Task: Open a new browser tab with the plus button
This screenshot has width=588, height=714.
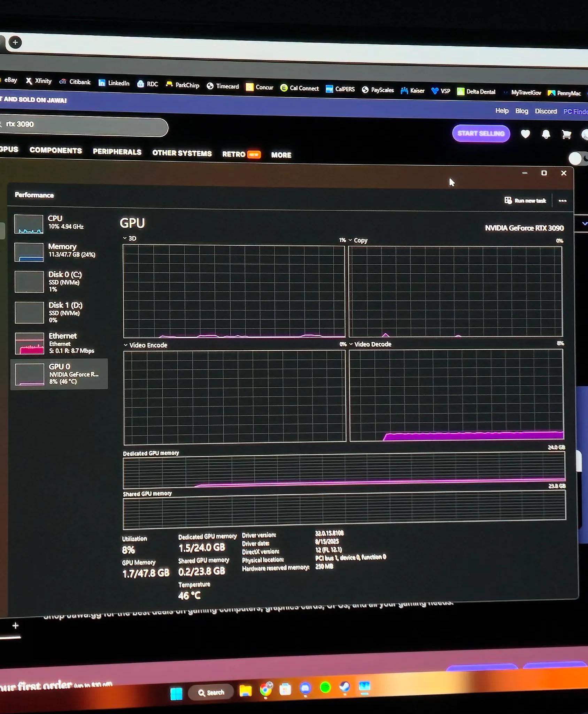Action: pyautogui.click(x=15, y=43)
